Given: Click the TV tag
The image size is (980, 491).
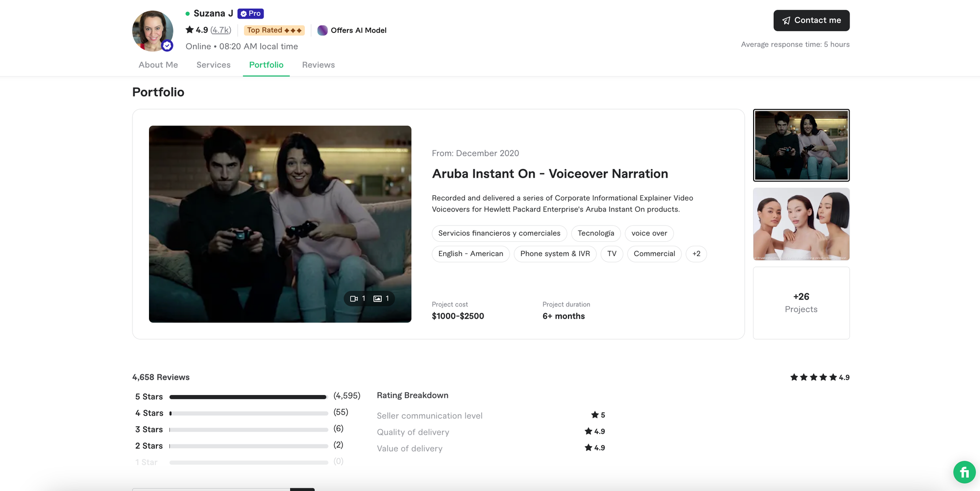Looking at the screenshot, I should [x=612, y=254].
